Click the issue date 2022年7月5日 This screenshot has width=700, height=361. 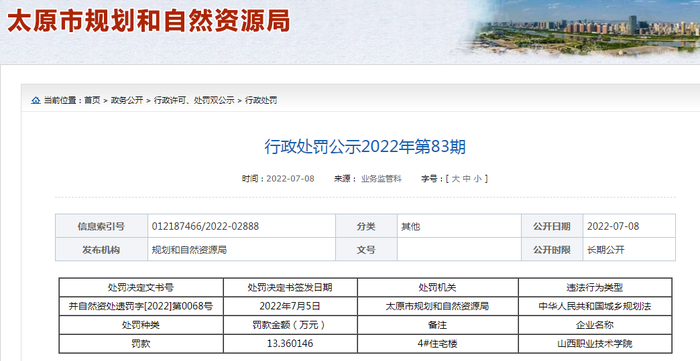coord(290,306)
